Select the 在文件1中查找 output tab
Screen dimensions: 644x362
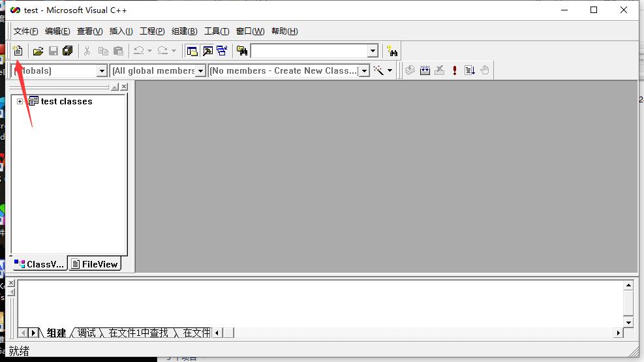(138, 333)
